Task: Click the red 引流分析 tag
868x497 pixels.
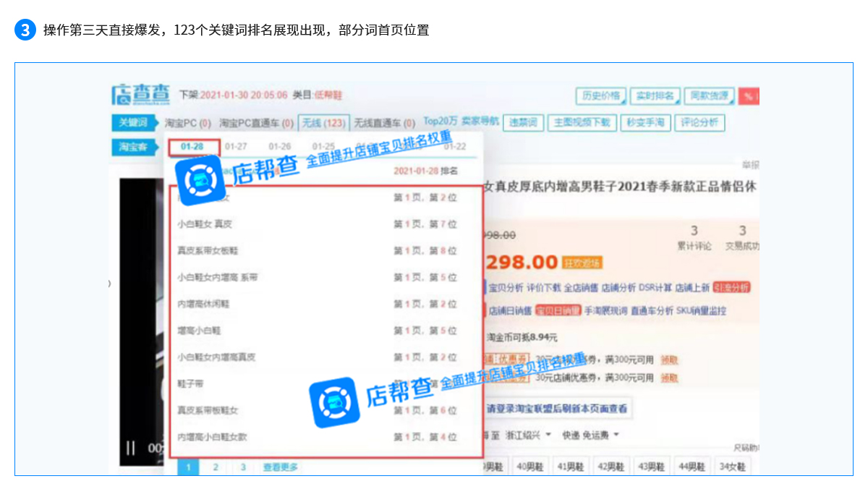Action: click(731, 287)
